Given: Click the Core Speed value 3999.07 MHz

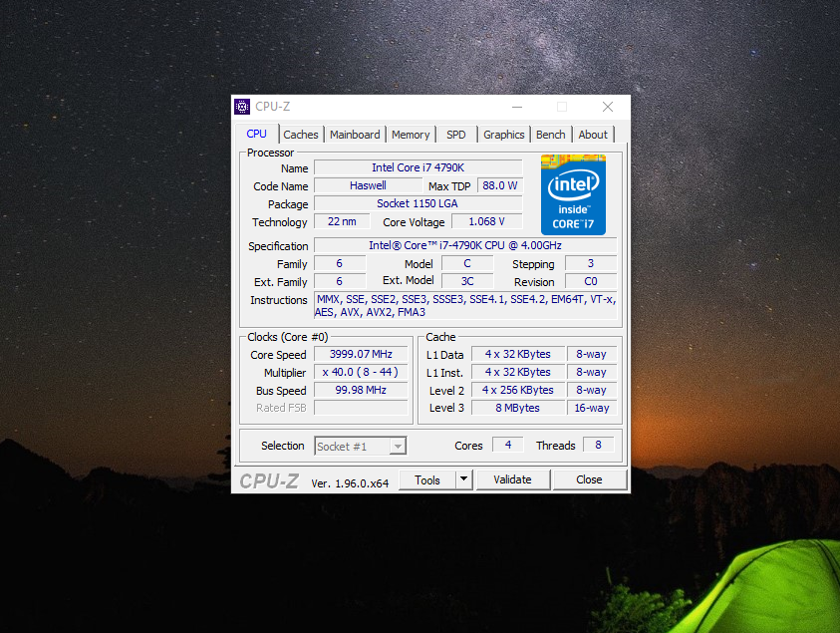Looking at the screenshot, I should point(361,354).
